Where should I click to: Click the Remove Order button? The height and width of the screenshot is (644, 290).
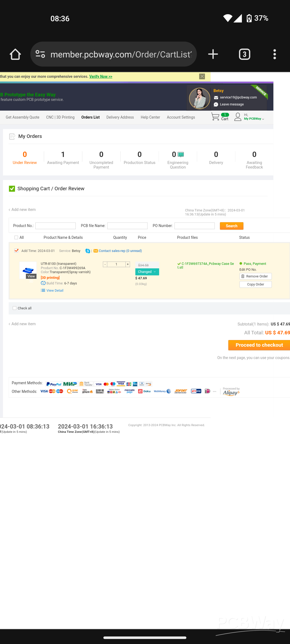pos(256,276)
